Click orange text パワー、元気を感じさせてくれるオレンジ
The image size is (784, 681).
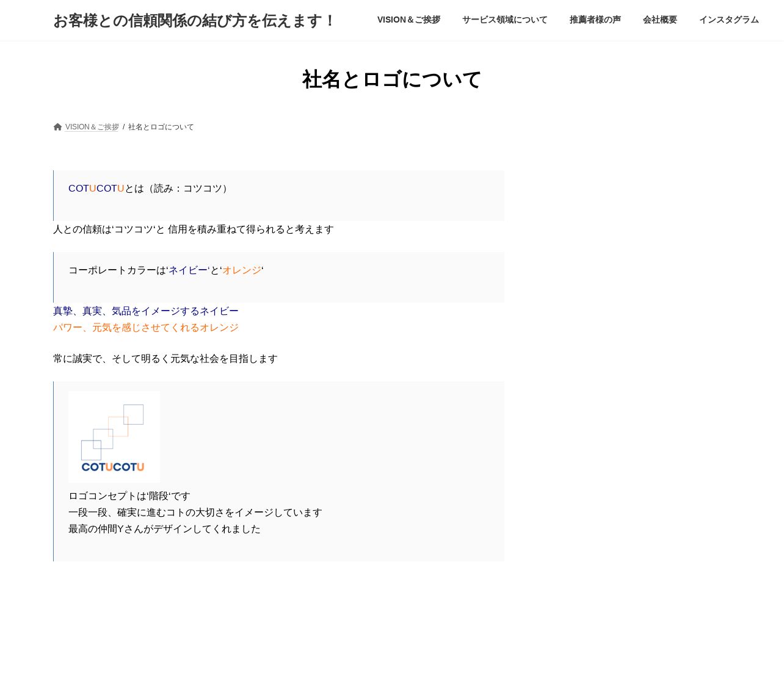146,328
